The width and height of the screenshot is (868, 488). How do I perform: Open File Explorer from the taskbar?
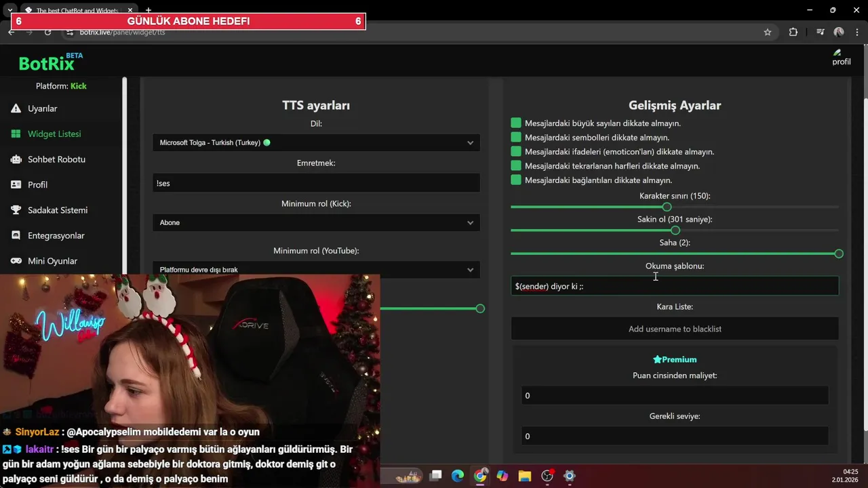point(525,476)
